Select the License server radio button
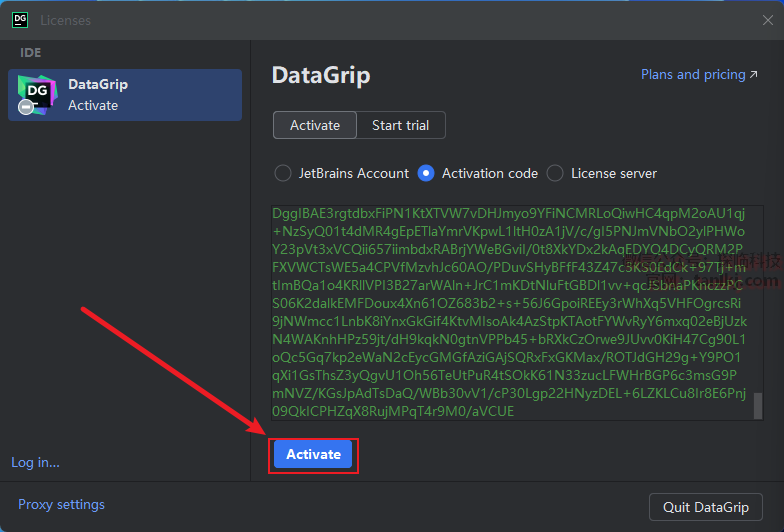784x532 pixels. tap(555, 173)
